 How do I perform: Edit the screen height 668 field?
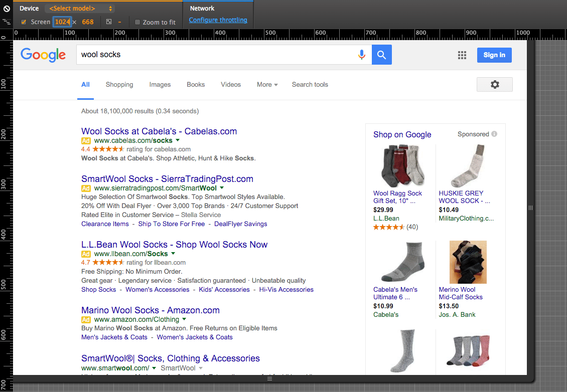click(87, 22)
